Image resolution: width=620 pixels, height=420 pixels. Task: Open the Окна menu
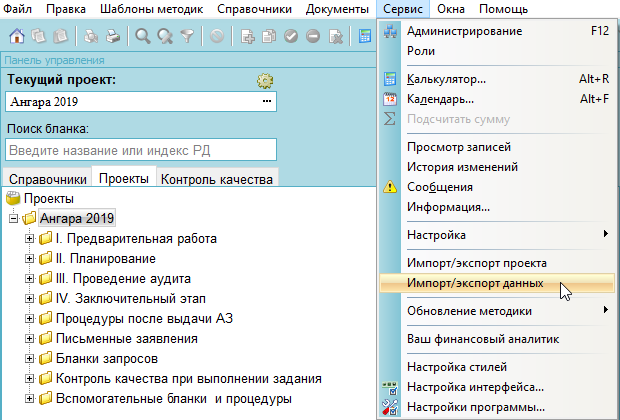click(x=451, y=9)
